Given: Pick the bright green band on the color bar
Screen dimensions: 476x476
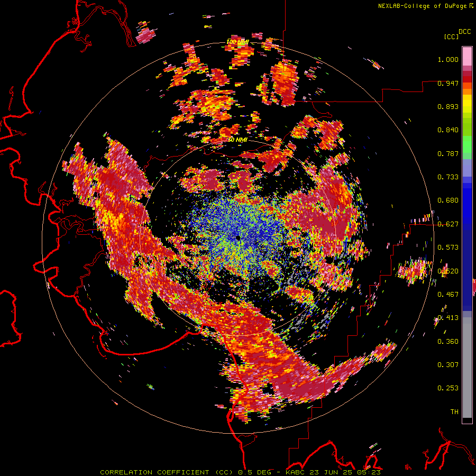Looking at the screenshot, I should 467,144.
